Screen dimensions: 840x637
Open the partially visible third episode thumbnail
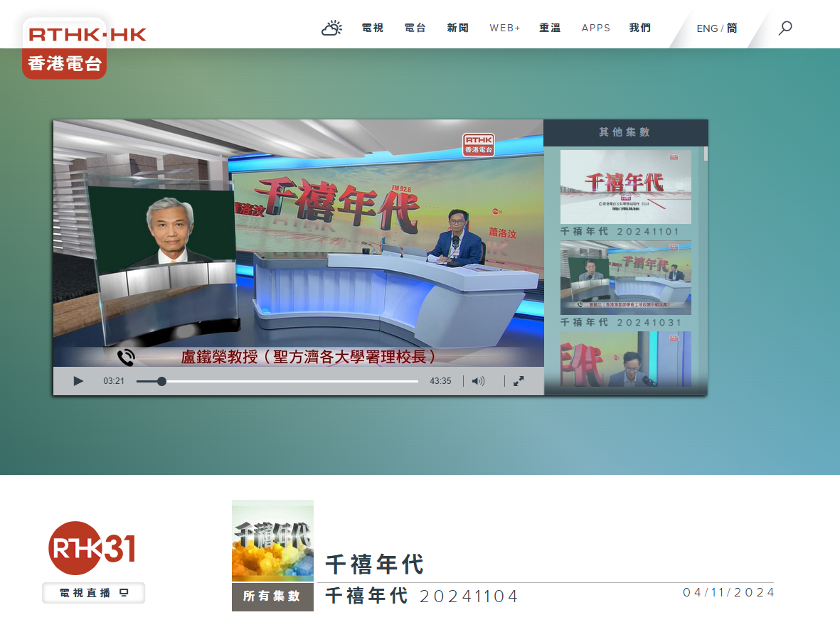(626, 358)
